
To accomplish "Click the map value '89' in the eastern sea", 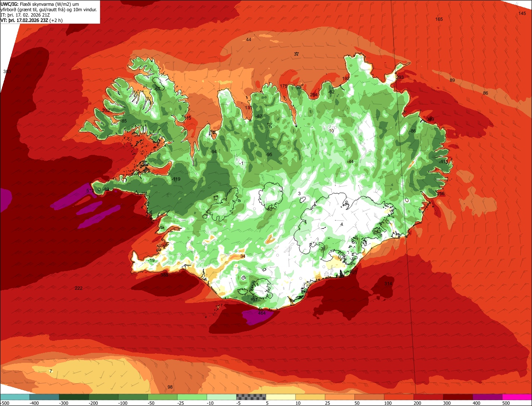I will point(452,80).
